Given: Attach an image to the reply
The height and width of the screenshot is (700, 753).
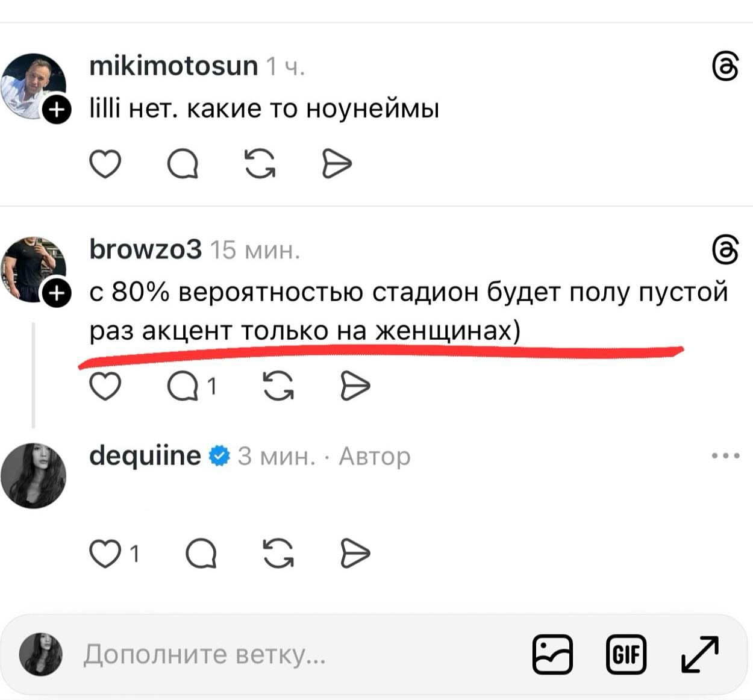Looking at the screenshot, I should tap(552, 654).
